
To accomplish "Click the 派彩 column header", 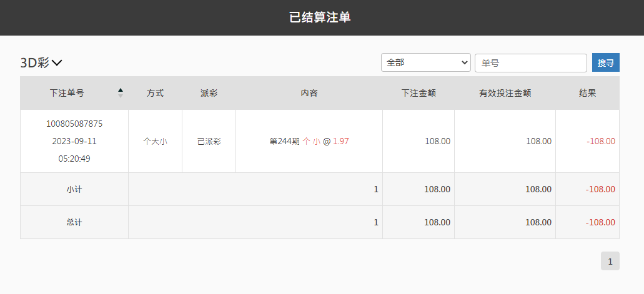I will (209, 93).
